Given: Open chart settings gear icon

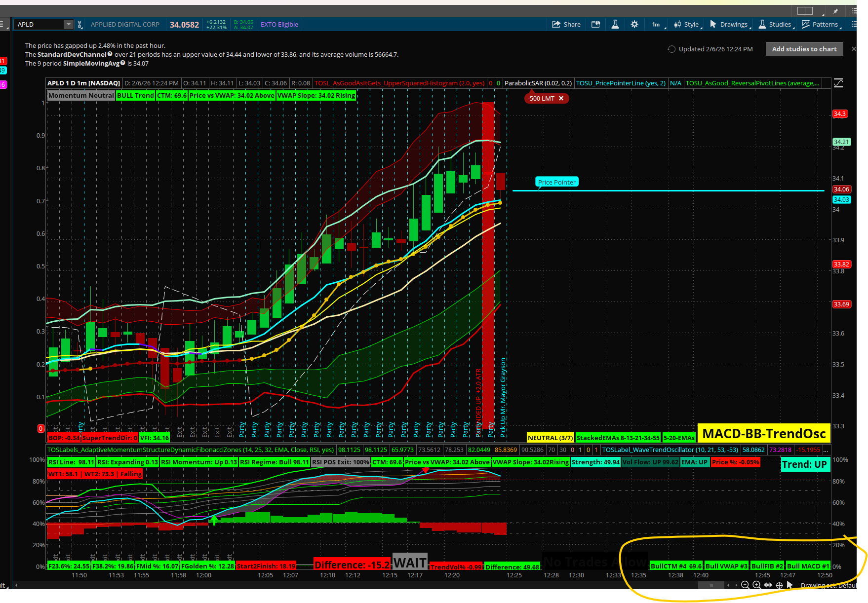Looking at the screenshot, I should [634, 24].
